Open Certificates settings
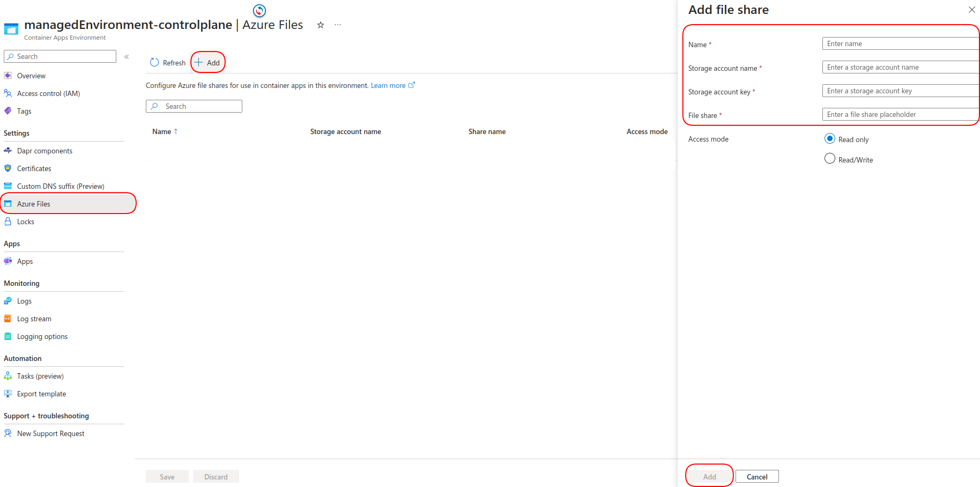The width and height of the screenshot is (980, 487). tap(34, 168)
